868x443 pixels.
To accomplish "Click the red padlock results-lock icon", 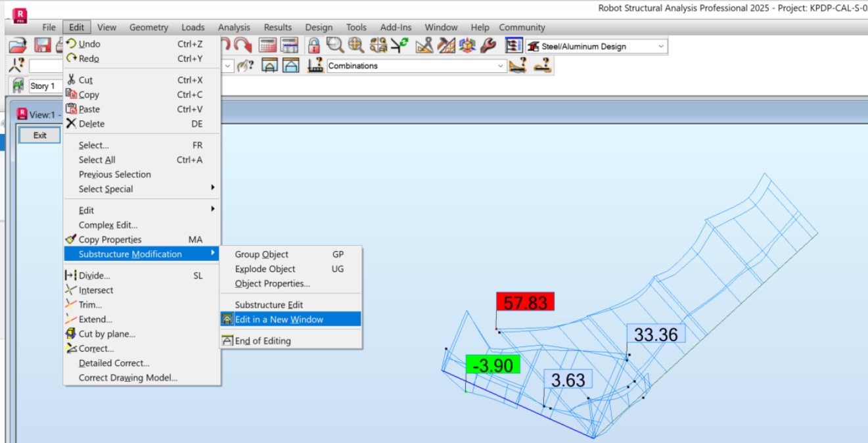I will tap(315, 45).
